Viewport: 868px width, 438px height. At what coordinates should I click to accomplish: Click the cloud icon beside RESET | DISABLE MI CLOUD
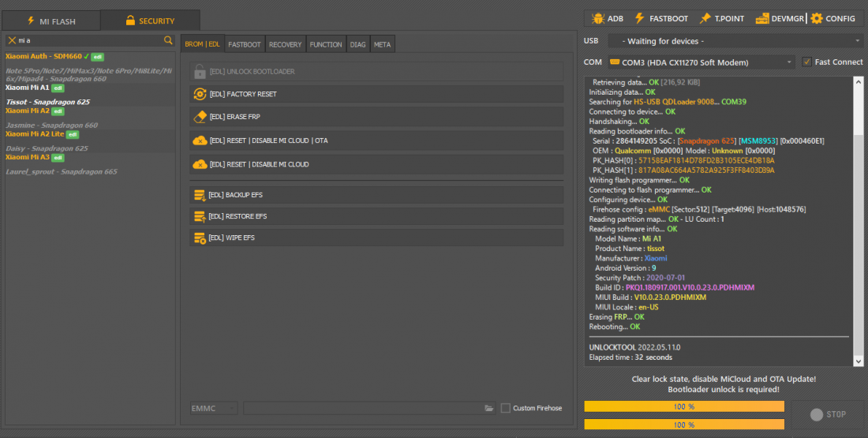point(200,164)
